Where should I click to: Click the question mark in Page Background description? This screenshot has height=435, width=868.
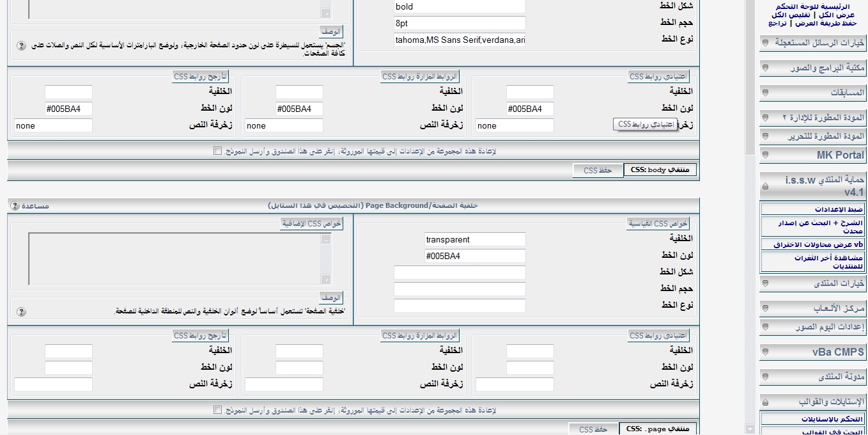[21, 312]
